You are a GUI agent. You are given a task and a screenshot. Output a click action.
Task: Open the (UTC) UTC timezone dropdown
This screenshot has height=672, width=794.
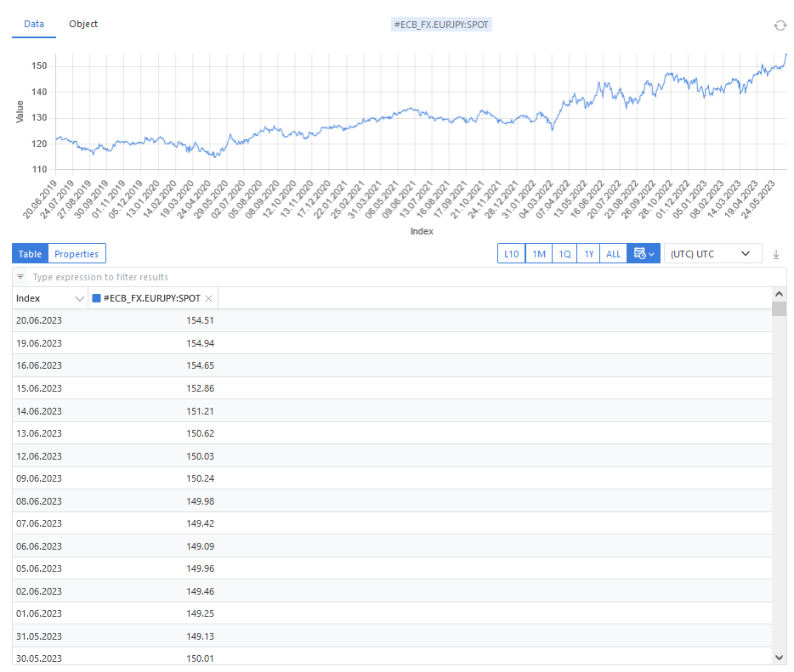pyautogui.click(x=712, y=254)
